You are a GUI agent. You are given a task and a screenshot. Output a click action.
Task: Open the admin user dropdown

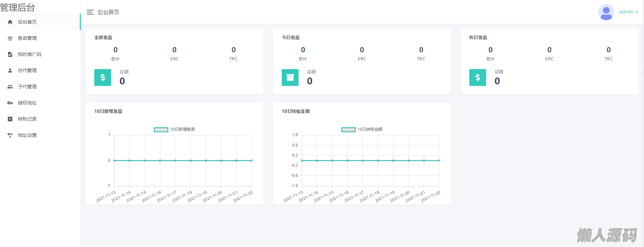tap(626, 12)
